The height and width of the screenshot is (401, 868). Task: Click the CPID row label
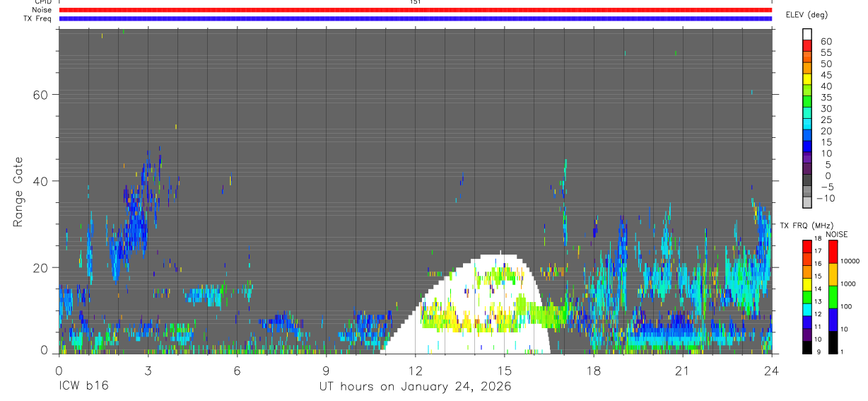(x=44, y=2)
